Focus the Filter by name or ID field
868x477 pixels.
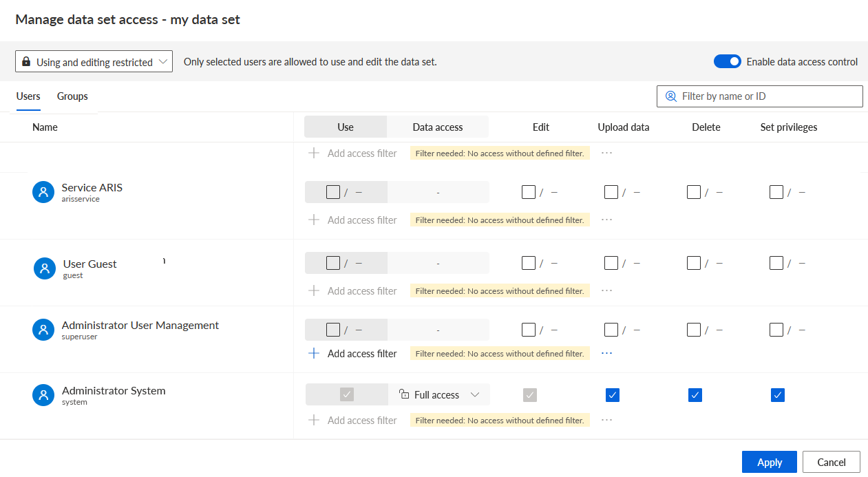[760, 96]
